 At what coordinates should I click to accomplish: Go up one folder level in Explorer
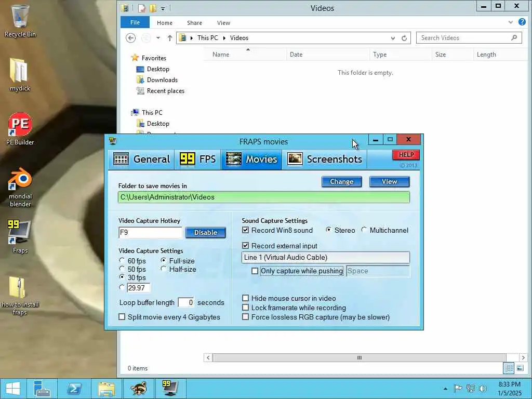[x=170, y=38]
